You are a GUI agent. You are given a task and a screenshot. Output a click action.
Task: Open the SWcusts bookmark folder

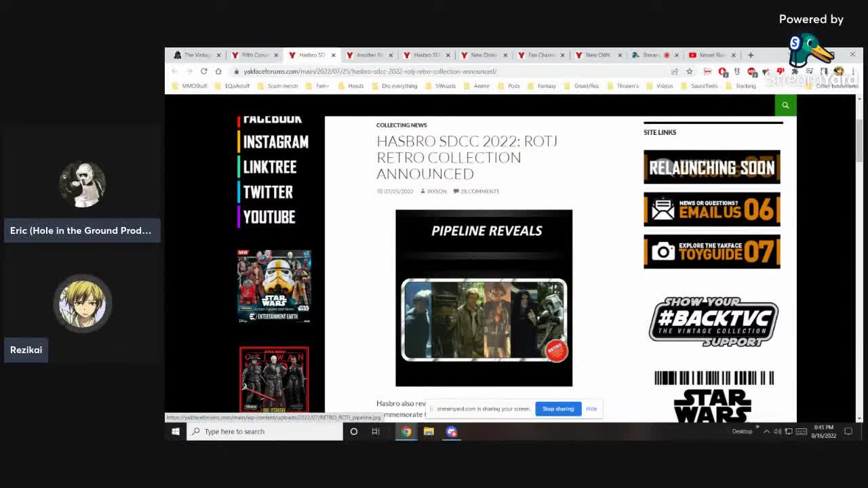[441, 86]
